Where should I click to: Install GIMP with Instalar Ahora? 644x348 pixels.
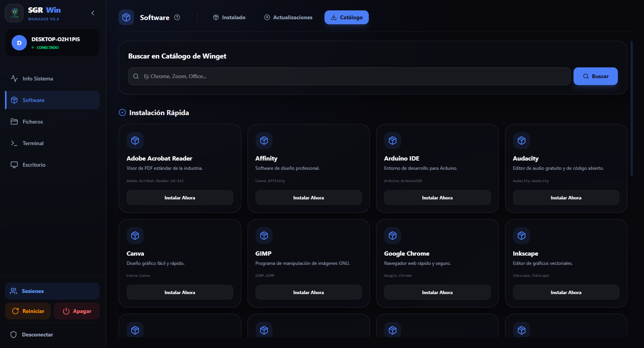(309, 293)
